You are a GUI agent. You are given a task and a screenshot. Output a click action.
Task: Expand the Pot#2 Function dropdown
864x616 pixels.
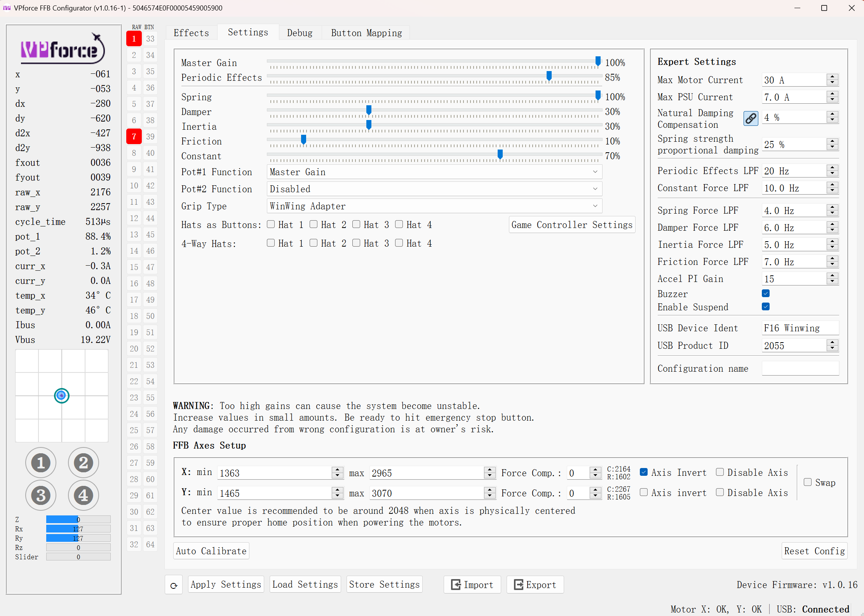click(434, 189)
